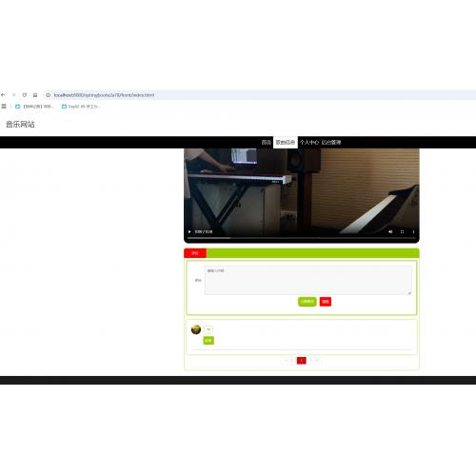Open the apps grid icon in bookmarks bar

click(4, 107)
